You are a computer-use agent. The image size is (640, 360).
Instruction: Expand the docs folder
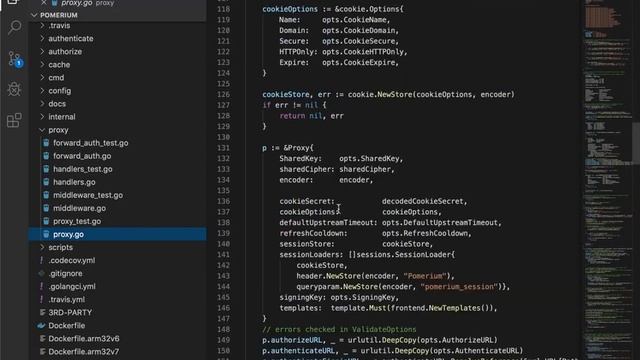coord(42,104)
